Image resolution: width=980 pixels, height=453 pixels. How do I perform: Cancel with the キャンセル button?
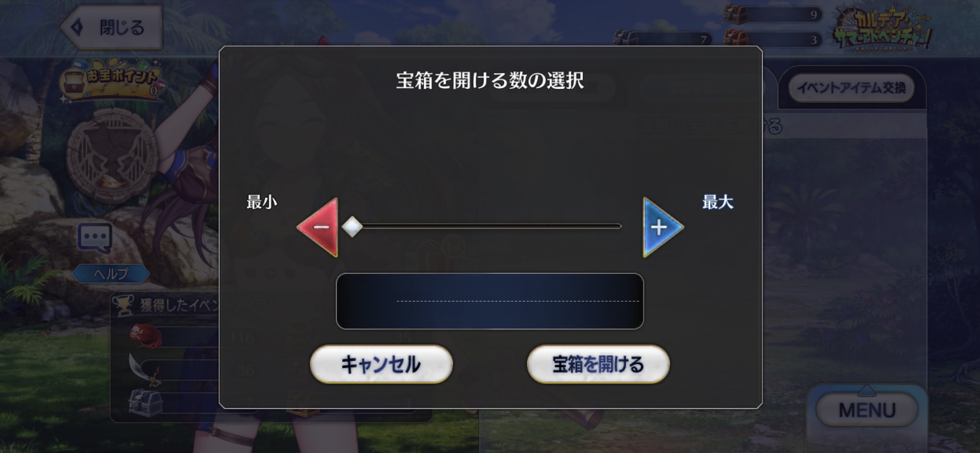(381, 364)
